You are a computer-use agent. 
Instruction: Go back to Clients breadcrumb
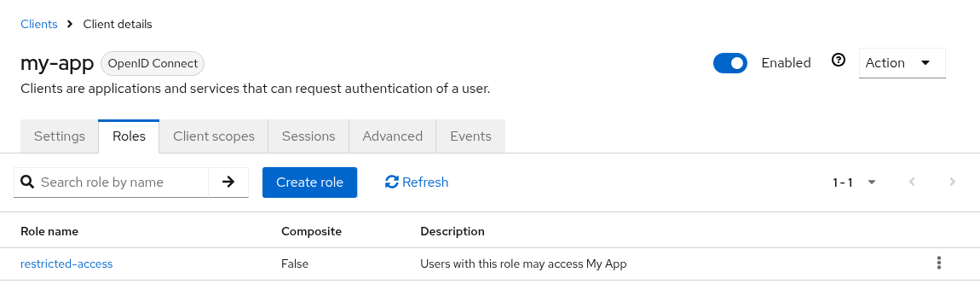tap(38, 25)
